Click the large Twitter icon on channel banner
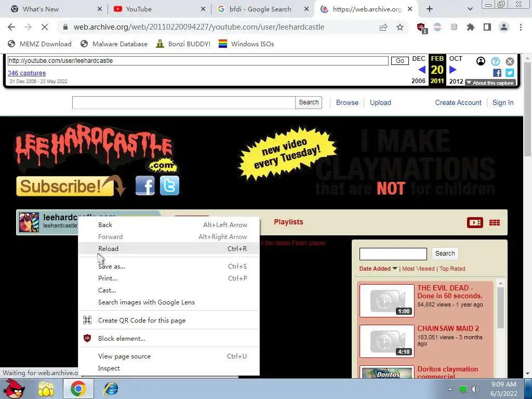Screen dimensions: 532x399 (x=169, y=185)
